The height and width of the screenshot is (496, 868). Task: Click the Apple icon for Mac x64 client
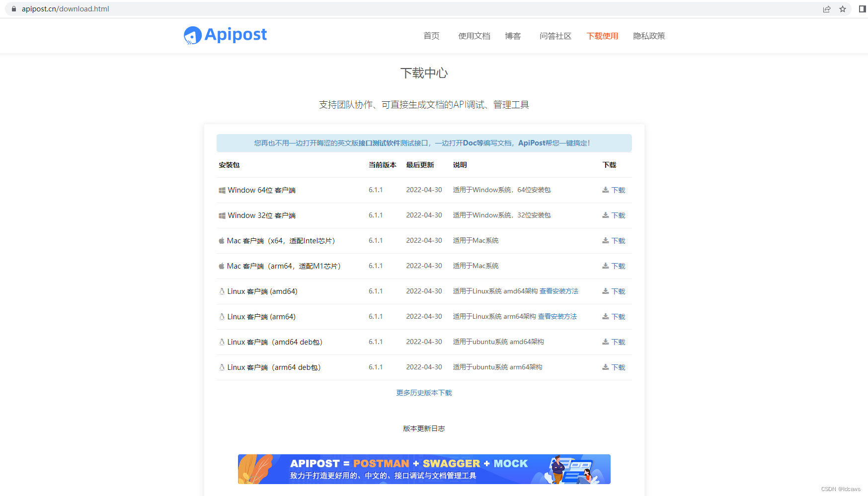221,240
